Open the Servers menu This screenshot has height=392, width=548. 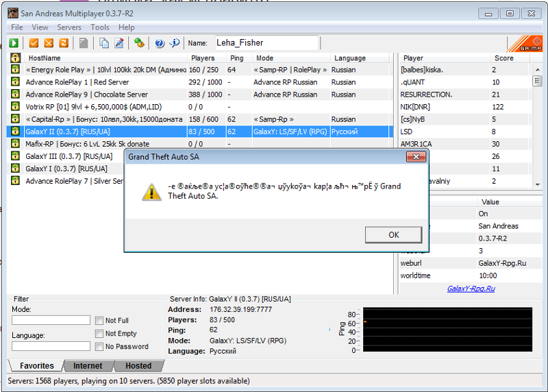pyautogui.click(x=69, y=27)
